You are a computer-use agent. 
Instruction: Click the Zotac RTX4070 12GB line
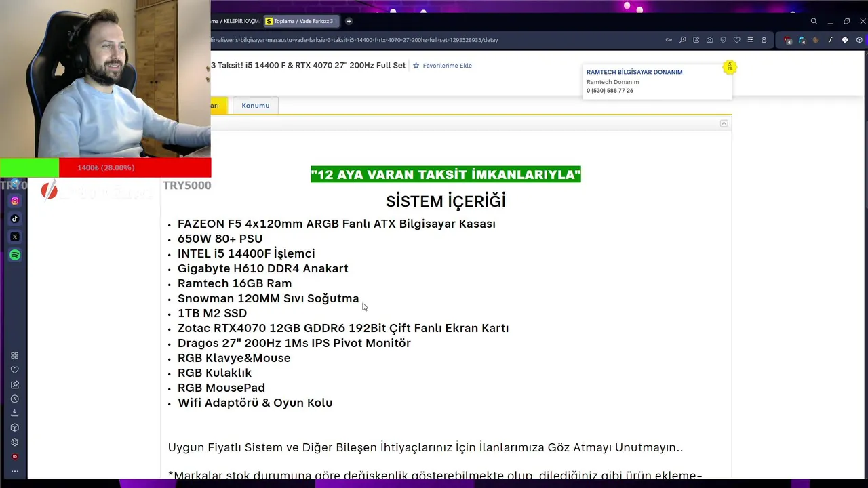343,328
